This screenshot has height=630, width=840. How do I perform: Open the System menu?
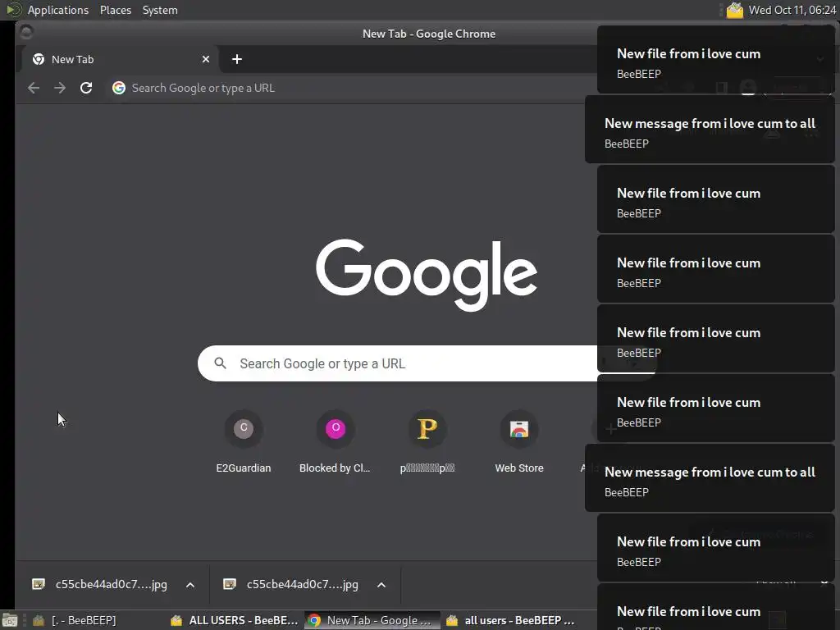click(160, 10)
